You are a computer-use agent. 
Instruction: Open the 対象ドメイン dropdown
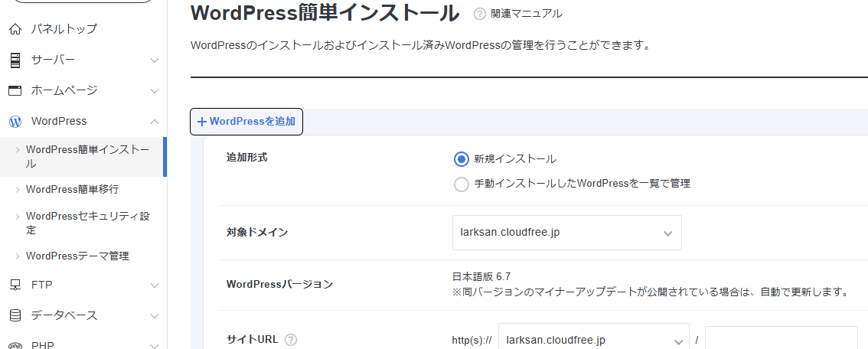(x=567, y=233)
